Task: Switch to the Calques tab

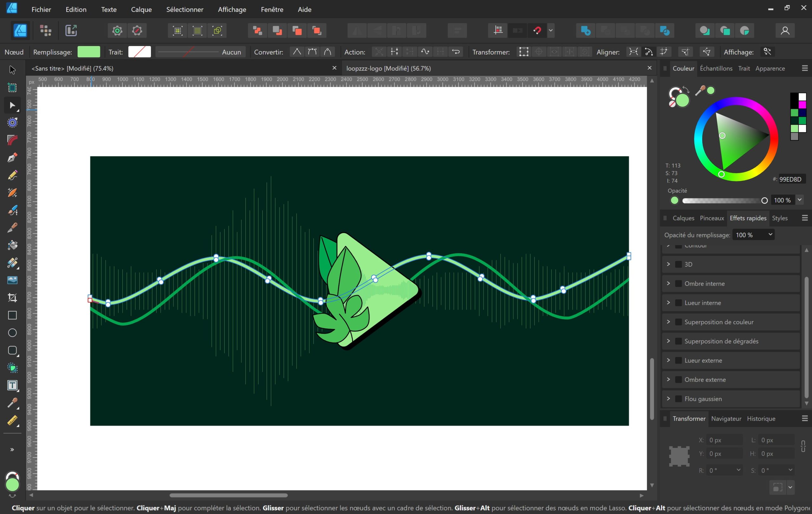Action: point(683,218)
